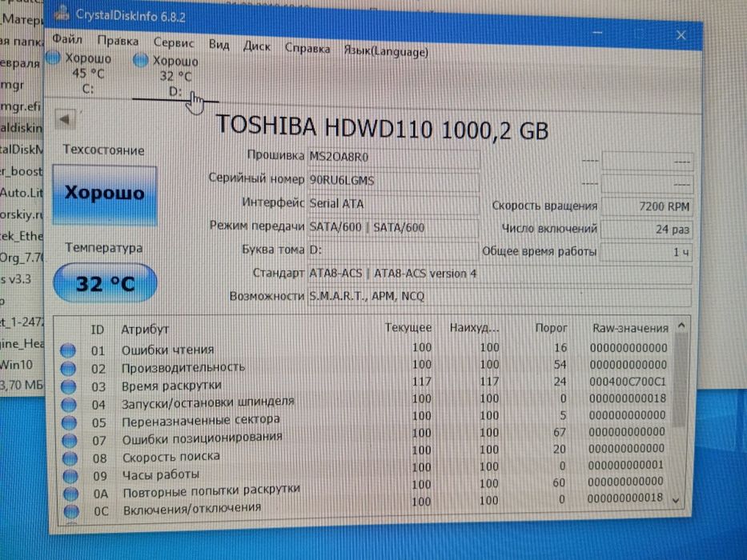Select the Часы работы attribute text
This screenshot has height=560, width=747.
point(161,474)
